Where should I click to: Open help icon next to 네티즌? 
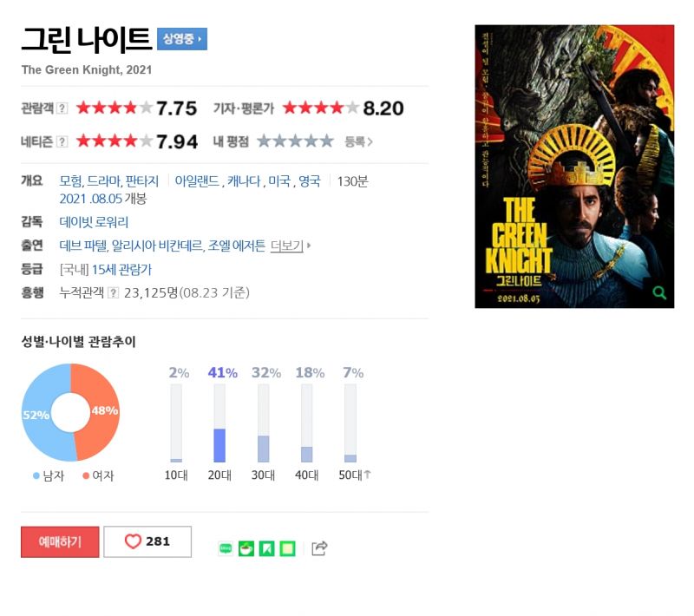click(62, 141)
